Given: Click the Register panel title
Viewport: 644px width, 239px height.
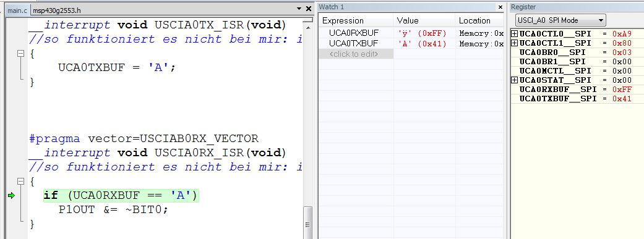Looking at the screenshot, I should [523, 7].
